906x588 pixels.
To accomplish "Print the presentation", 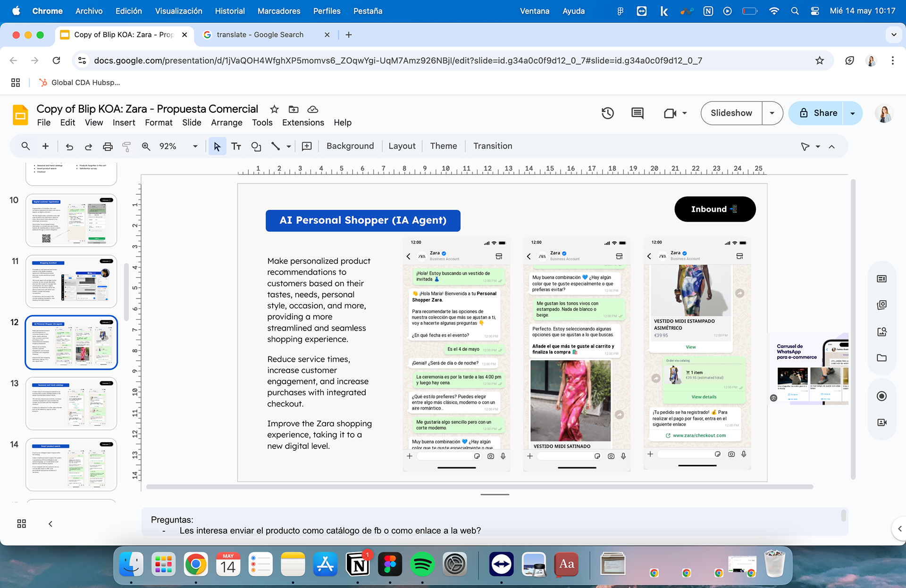I will pyautogui.click(x=108, y=146).
